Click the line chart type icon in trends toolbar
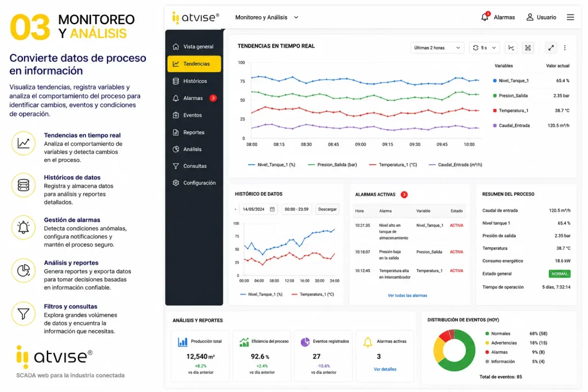588x392 pixels. click(x=510, y=48)
